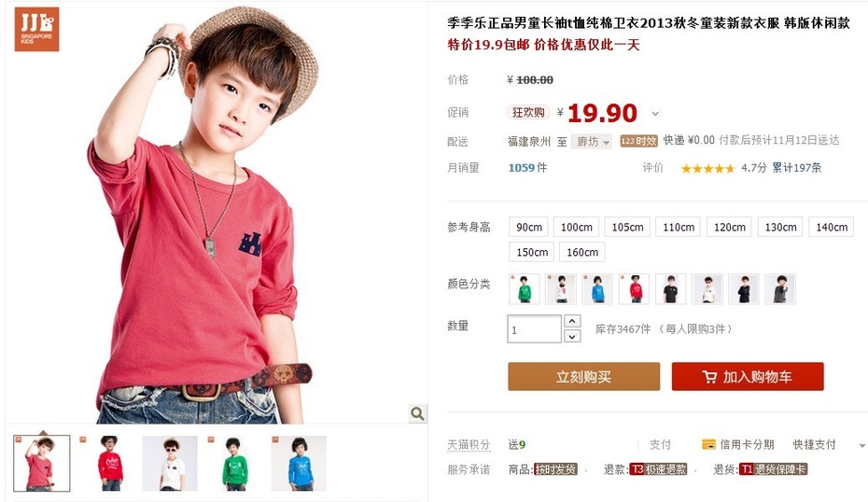The height and width of the screenshot is (502, 868).
Task: Increase quantity with the up arrow
Action: pyautogui.click(x=572, y=321)
